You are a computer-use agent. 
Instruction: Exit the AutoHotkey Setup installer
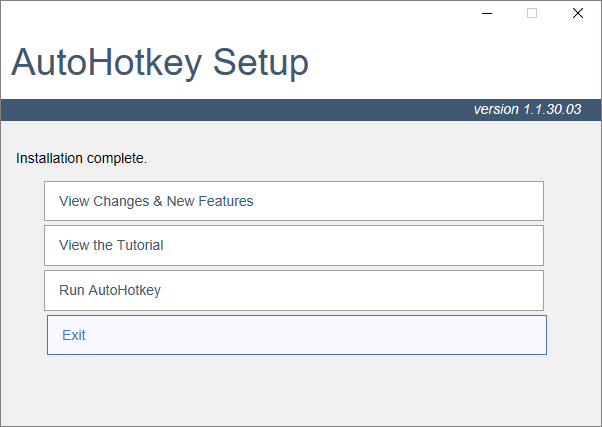(x=297, y=335)
